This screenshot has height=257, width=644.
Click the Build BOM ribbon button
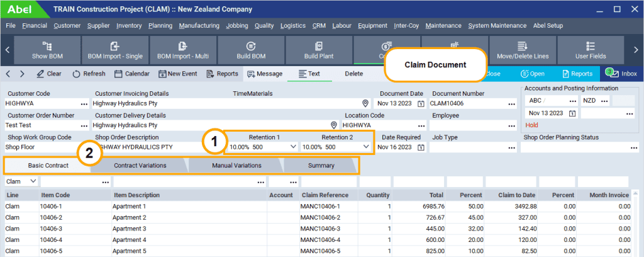pyautogui.click(x=251, y=50)
